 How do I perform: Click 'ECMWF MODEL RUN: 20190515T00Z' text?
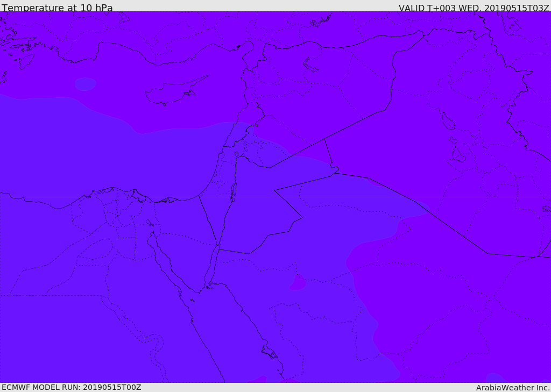(x=72, y=387)
